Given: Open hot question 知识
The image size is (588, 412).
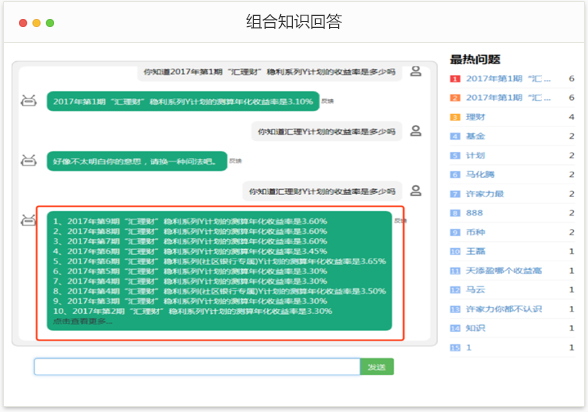Looking at the screenshot, I should (x=476, y=328).
